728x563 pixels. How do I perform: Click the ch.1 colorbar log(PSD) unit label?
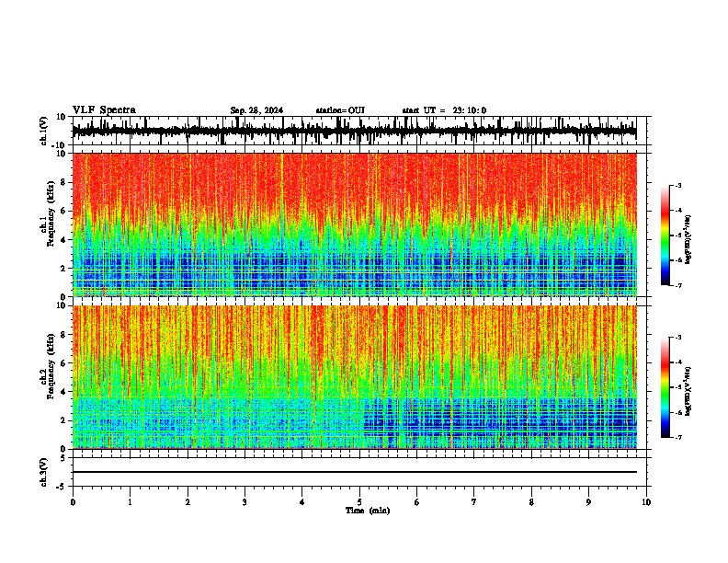688,240
